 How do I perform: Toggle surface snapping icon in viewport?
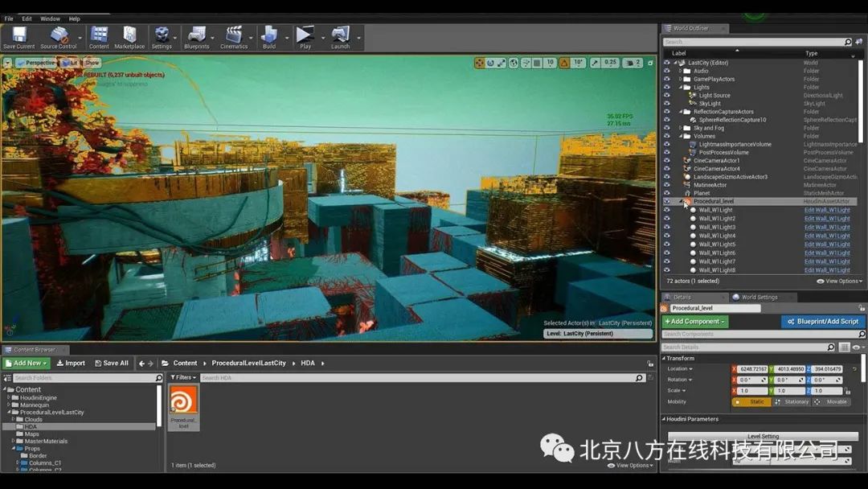tap(526, 63)
